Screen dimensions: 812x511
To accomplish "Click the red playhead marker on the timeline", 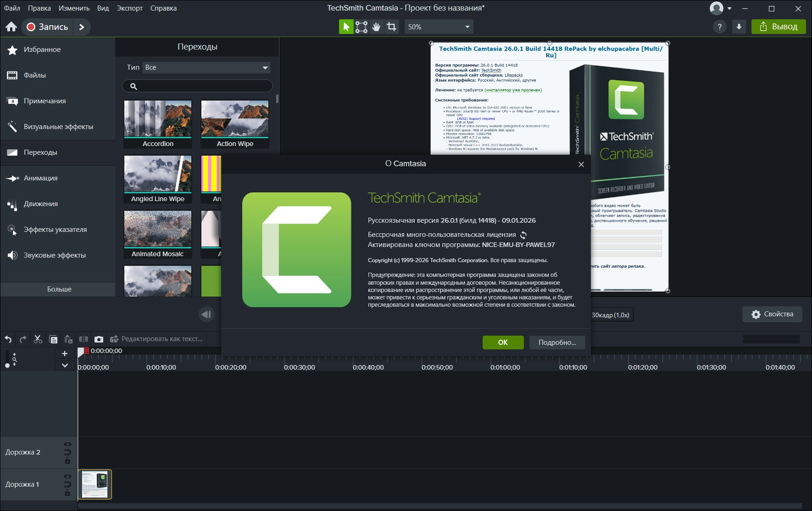I will coord(86,351).
